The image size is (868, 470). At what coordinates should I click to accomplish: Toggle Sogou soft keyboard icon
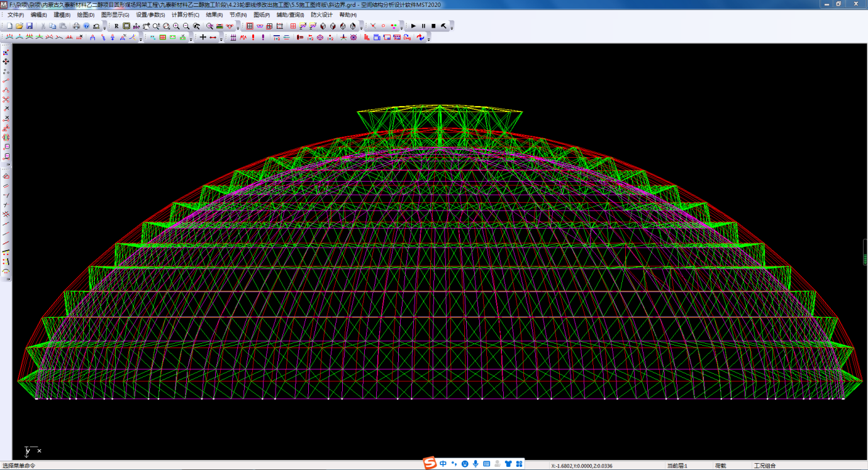click(486, 464)
